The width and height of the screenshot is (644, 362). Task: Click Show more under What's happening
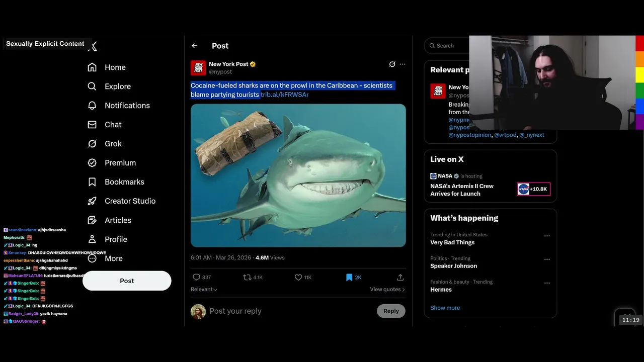point(445,308)
